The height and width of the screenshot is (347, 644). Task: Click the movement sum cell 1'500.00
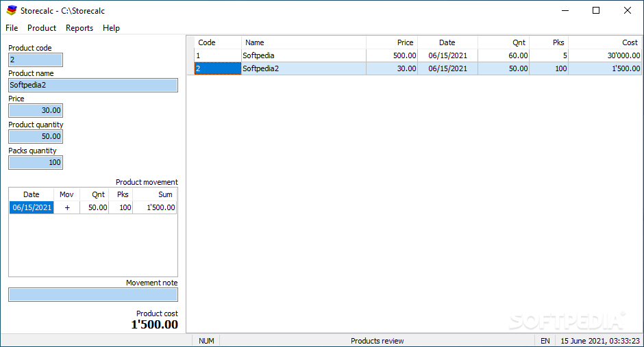point(154,207)
